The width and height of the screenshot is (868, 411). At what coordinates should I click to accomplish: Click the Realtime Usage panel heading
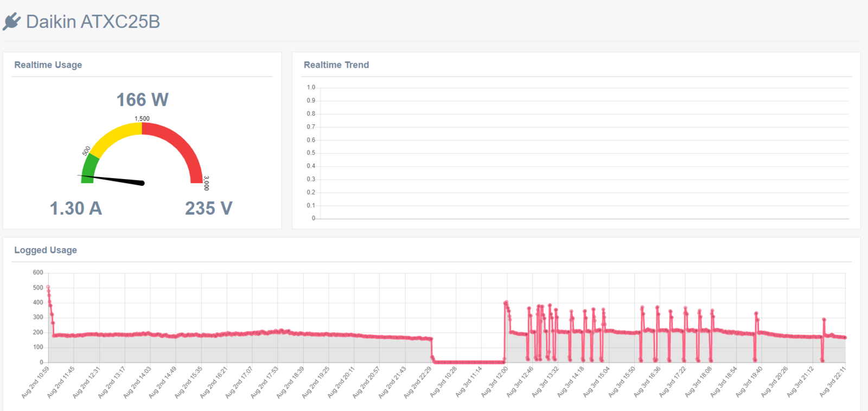(x=48, y=65)
